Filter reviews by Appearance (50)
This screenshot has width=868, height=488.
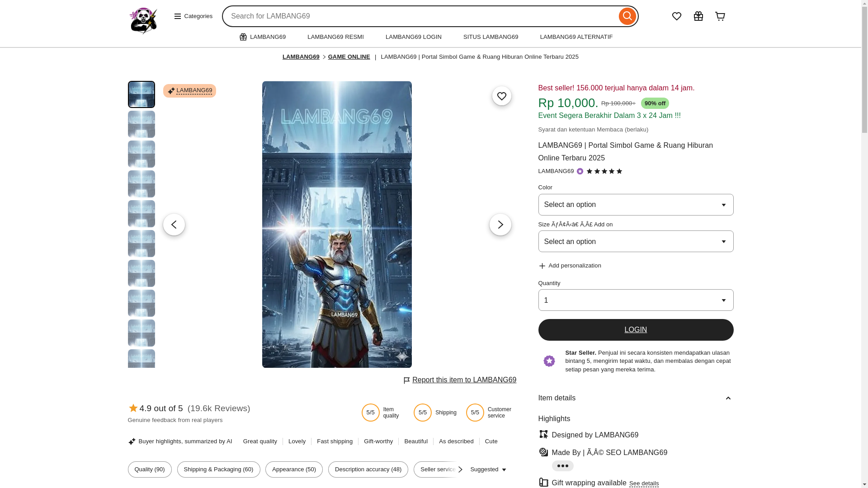tap(294, 469)
